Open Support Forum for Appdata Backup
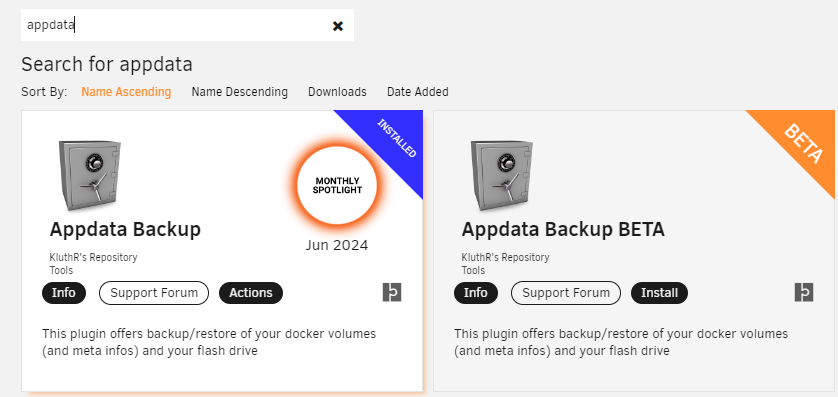The width and height of the screenshot is (838, 397). (x=154, y=293)
